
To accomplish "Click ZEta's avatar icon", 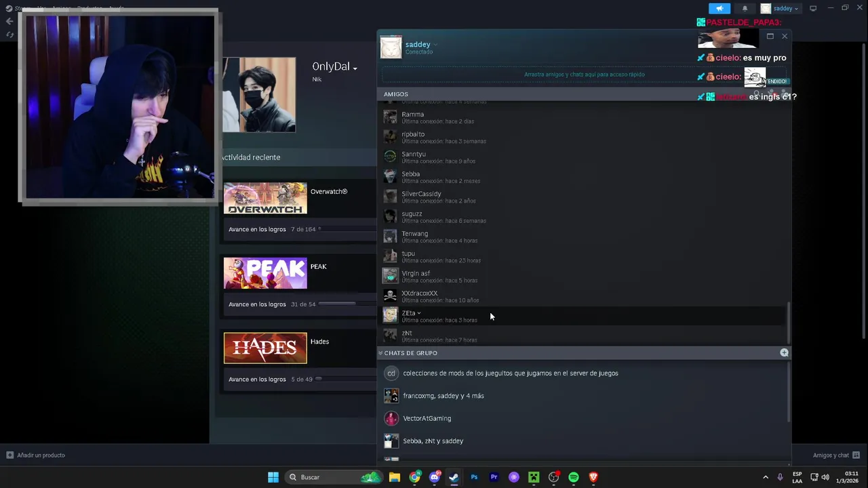I will (x=390, y=316).
